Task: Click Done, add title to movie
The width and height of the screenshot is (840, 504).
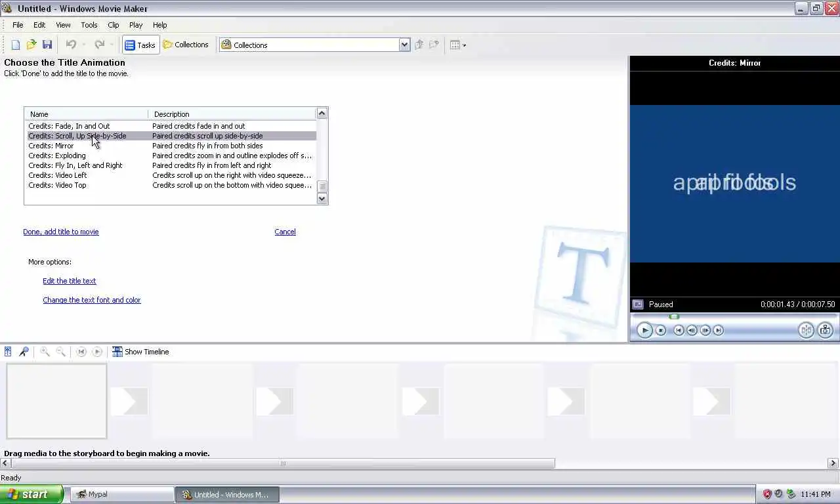Action: 61,232
